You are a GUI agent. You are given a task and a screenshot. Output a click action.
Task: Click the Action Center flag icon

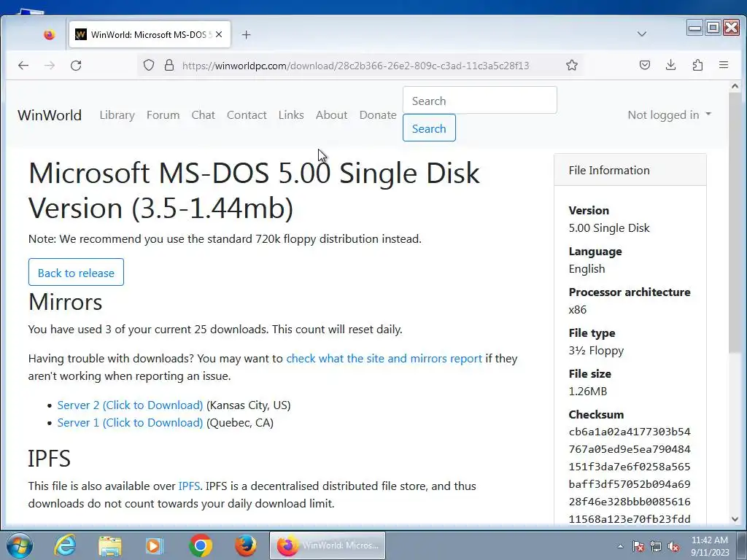tap(638, 546)
